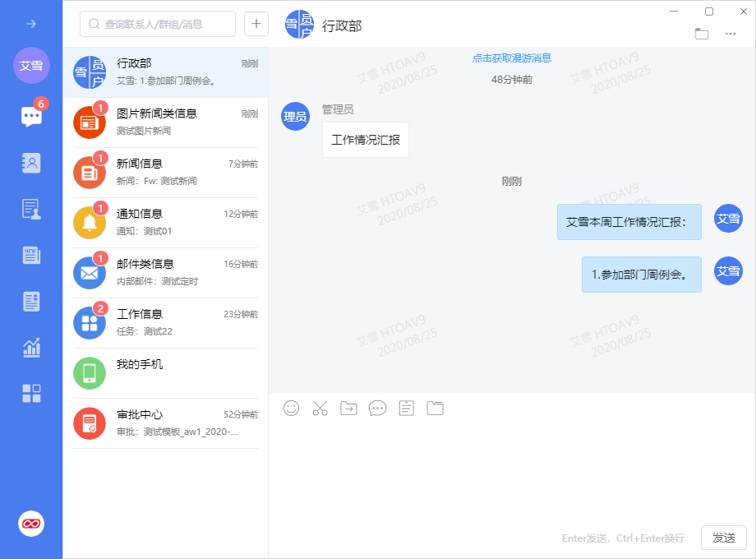Screen dimensions: 756x559
Task: Click the document icon in chat toolbar
Action: (406, 408)
